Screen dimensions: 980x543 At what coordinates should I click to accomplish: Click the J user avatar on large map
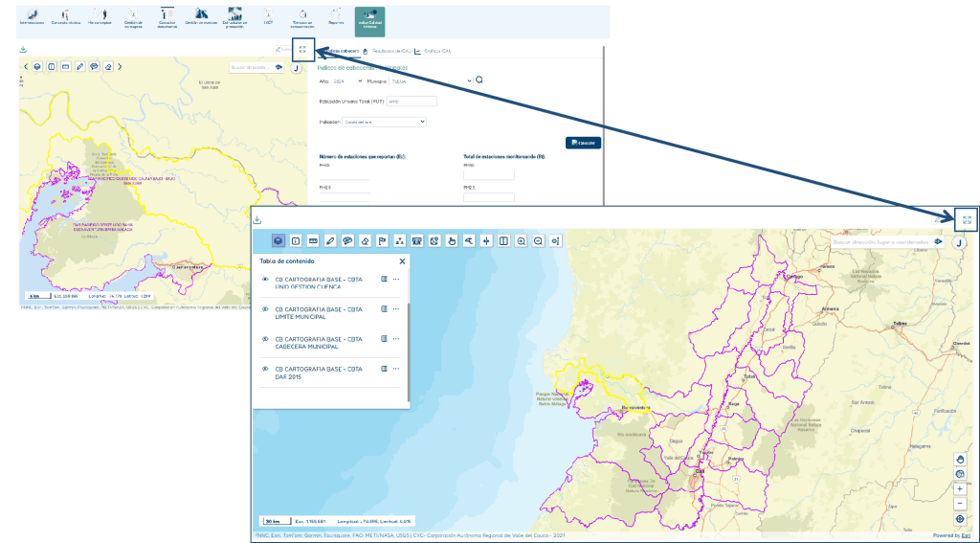click(959, 242)
